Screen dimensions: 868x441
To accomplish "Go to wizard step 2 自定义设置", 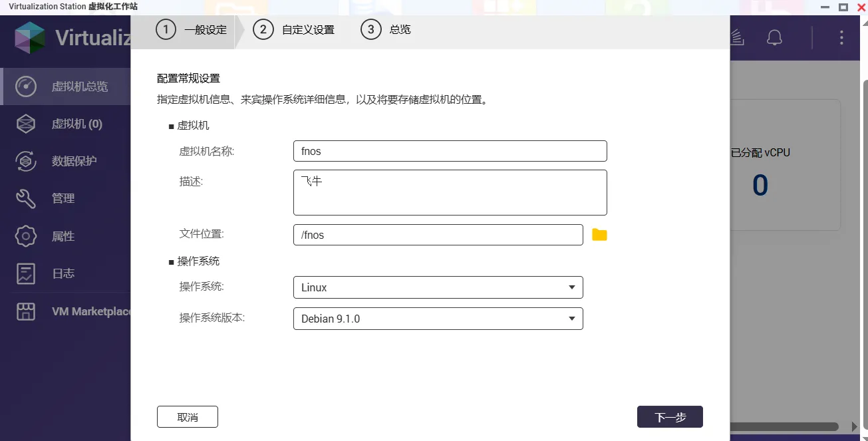I will pyautogui.click(x=294, y=30).
